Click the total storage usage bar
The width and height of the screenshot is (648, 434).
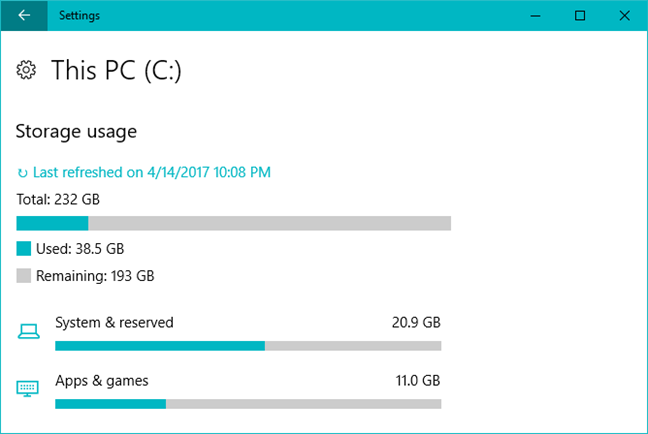pos(233,223)
